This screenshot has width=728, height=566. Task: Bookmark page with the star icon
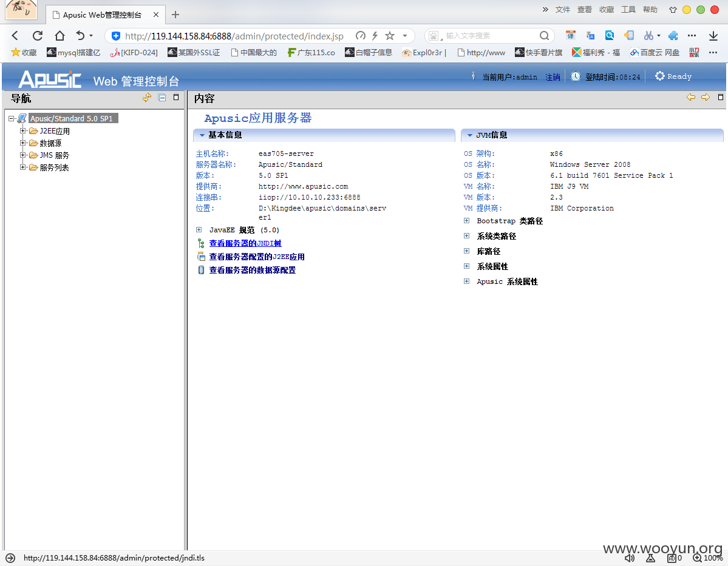[390, 36]
